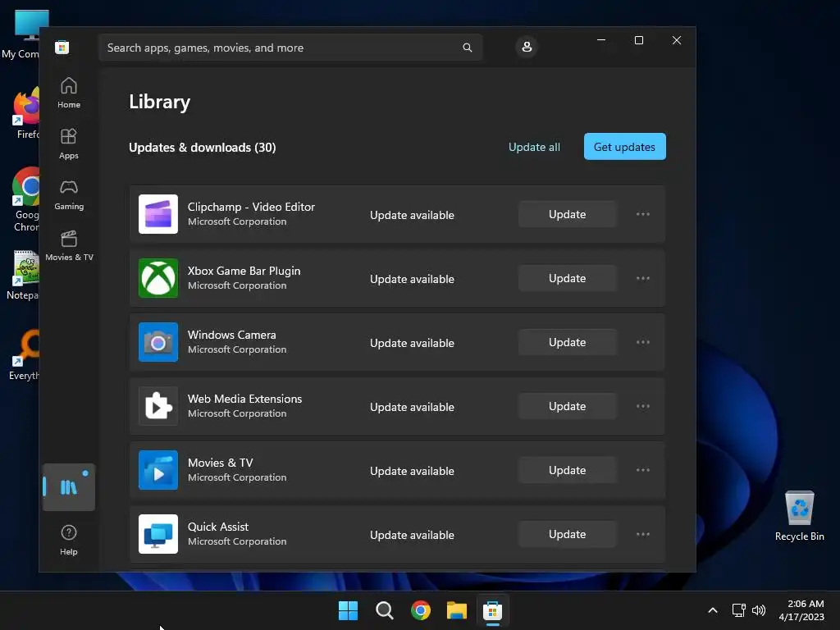Open taskbar Search
Screen dimensions: 840x630
point(385,610)
